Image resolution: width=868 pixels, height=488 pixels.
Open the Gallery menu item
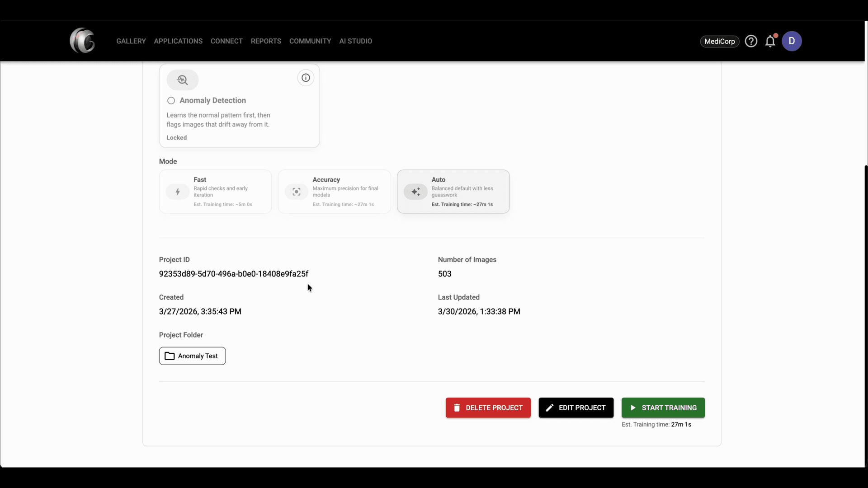tap(131, 41)
